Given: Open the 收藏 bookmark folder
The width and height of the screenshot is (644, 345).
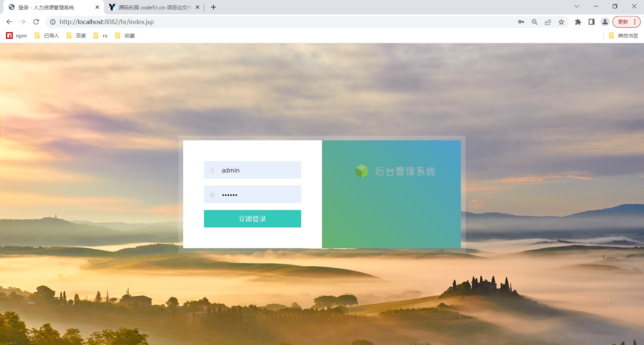Looking at the screenshot, I should pyautogui.click(x=125, y=36).
